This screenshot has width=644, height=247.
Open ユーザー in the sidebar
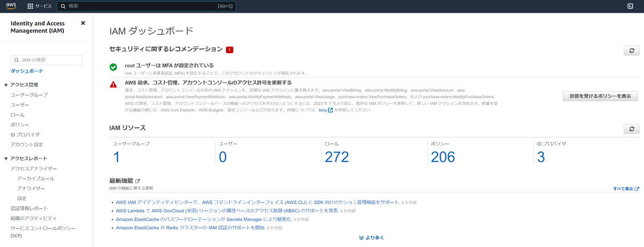pyautogui.click(x=20, y=105)
